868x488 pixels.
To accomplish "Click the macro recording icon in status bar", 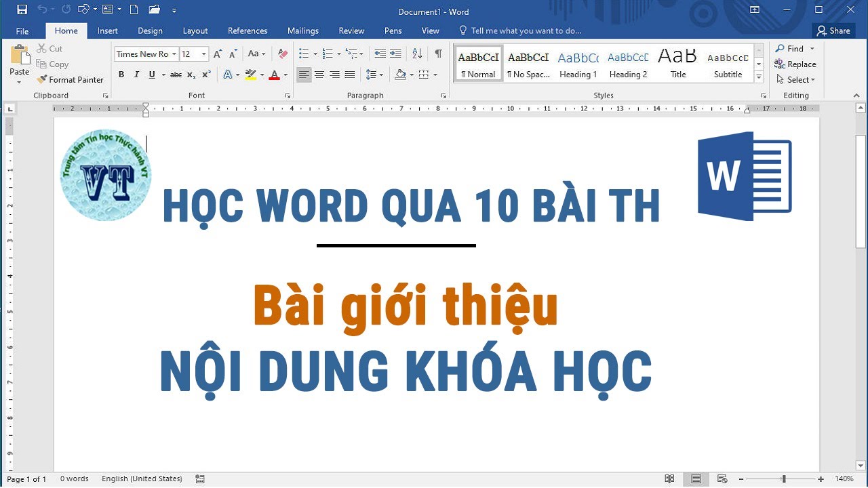I will (x=200, y=479).
